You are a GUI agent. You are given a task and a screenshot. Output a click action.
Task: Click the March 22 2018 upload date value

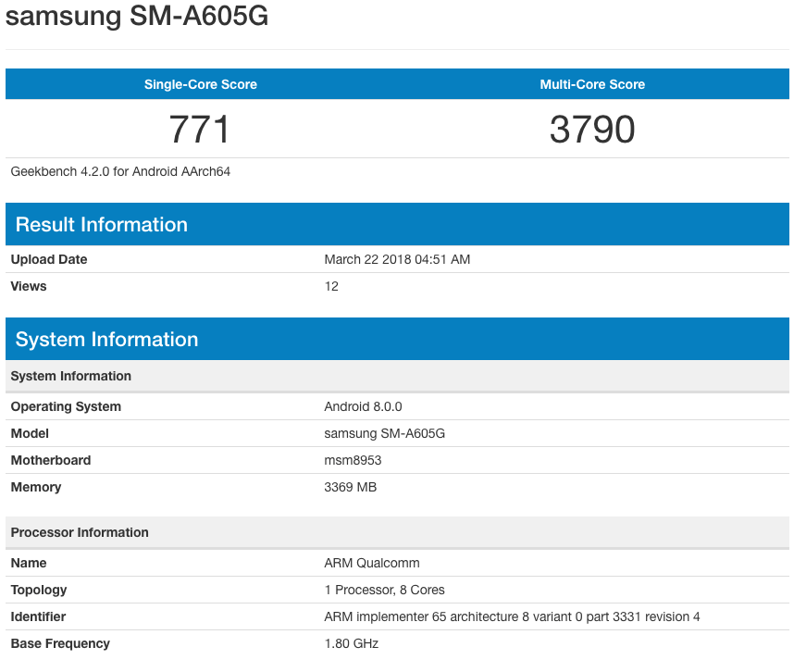point(397,259)
